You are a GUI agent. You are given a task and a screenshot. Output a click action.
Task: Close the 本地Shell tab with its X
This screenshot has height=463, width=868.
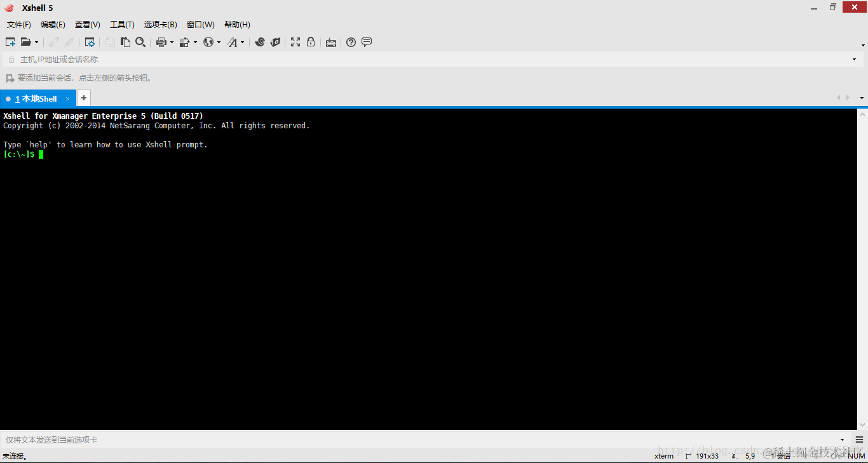click(x=68, y=98)
